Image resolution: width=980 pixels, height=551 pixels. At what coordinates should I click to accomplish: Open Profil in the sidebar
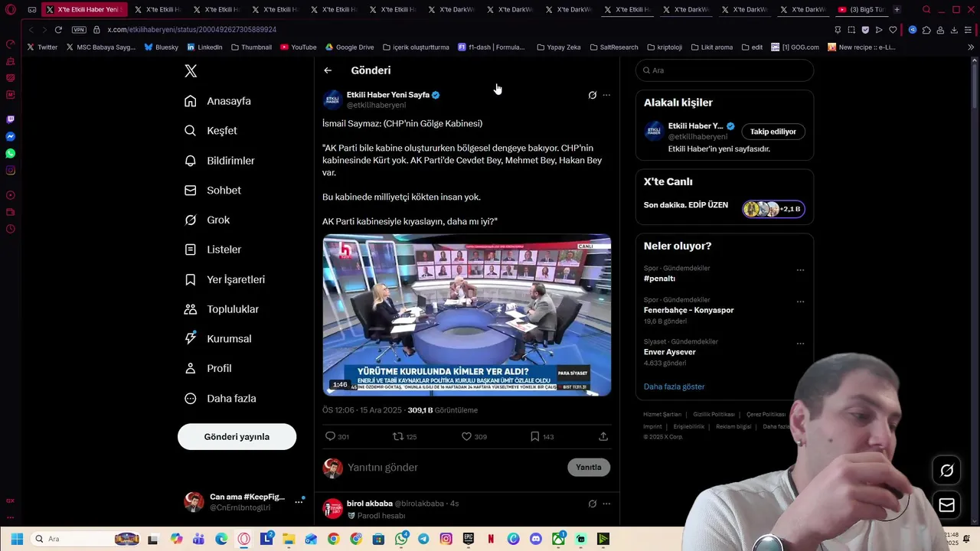click(207, 369)
